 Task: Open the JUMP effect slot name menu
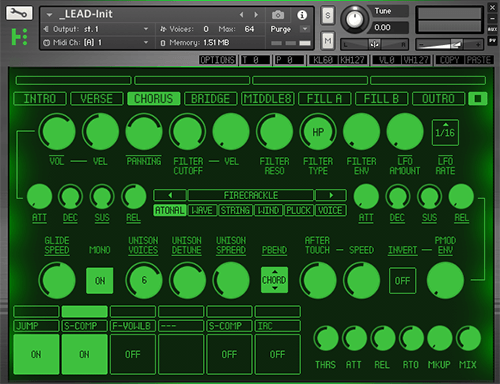tap(36, 326)
